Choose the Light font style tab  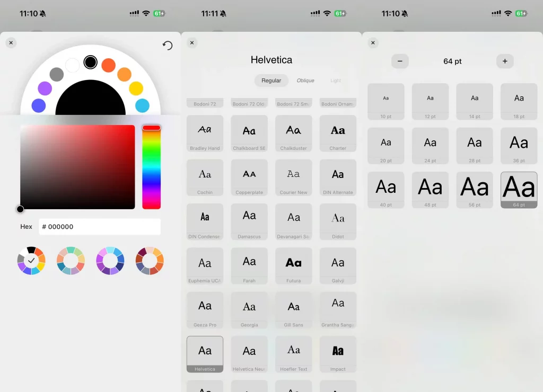336,81
